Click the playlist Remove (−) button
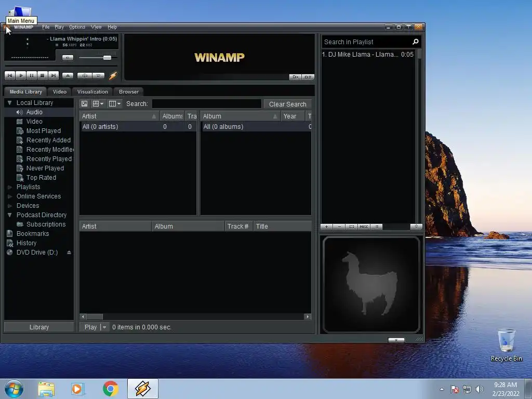 pyautogui.click(x=339, y=227)
